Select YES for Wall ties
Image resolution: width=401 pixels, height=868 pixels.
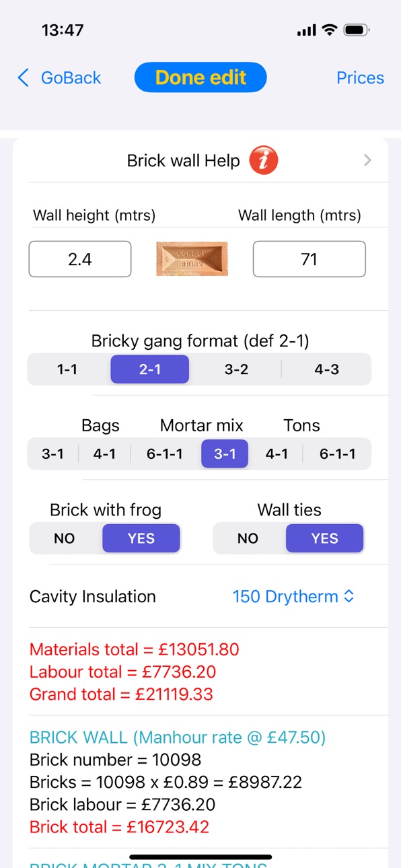325,538
